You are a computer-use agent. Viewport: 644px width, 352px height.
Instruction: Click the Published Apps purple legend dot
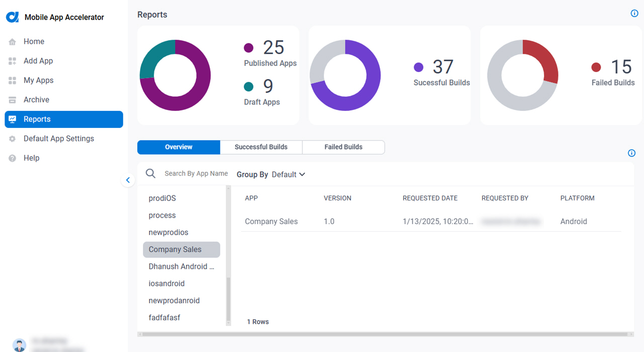pos(249,48)
